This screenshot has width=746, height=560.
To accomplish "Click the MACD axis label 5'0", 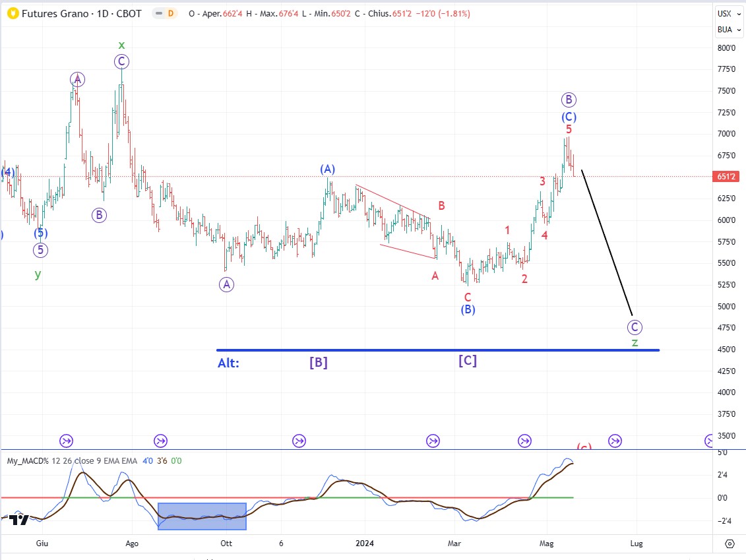I will [722, 452].
